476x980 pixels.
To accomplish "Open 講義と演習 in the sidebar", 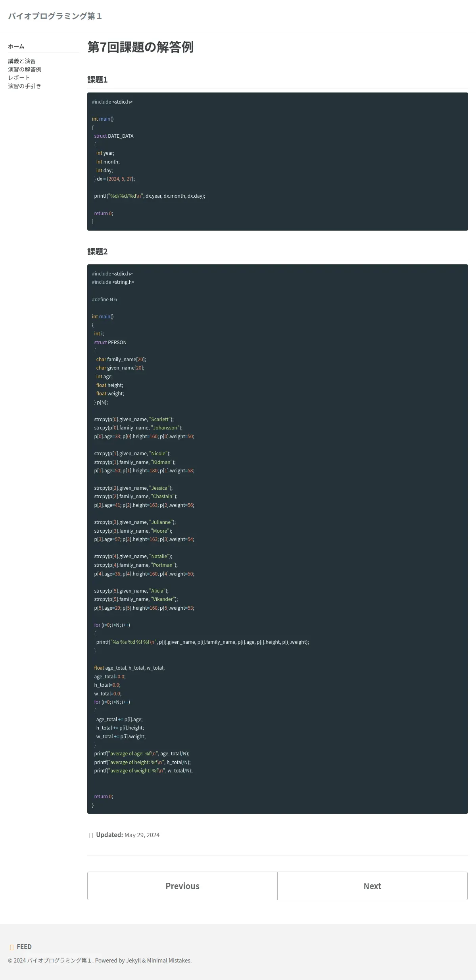I will tap(22, 61).
